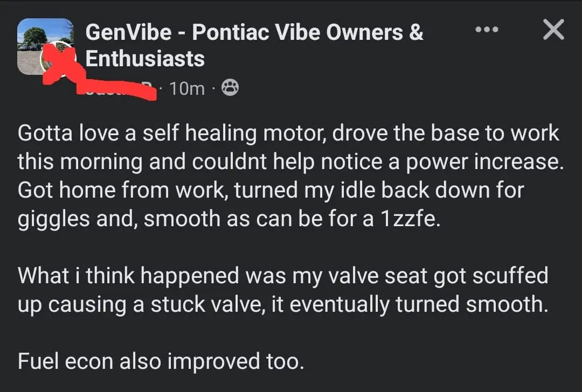Open the red-scribbled author name
This screenshot has height=392, width=582.
pos(117,90)
